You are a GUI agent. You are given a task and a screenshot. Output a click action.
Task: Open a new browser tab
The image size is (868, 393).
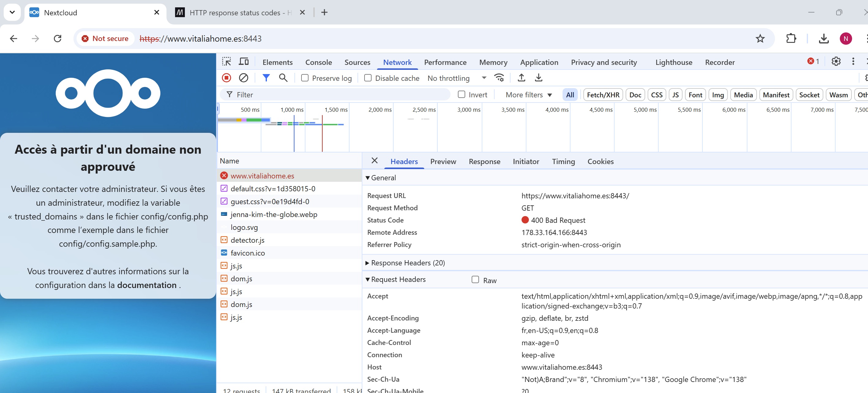324,13
